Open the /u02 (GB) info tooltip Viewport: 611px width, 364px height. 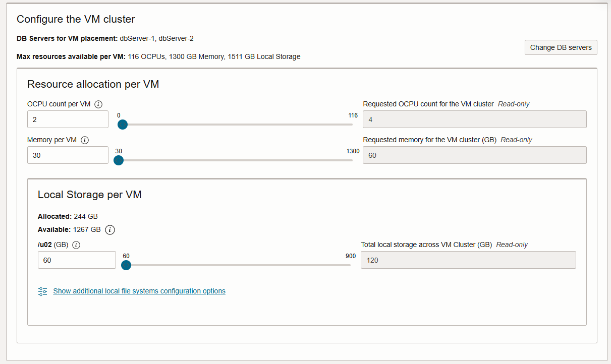pos(76,245)
